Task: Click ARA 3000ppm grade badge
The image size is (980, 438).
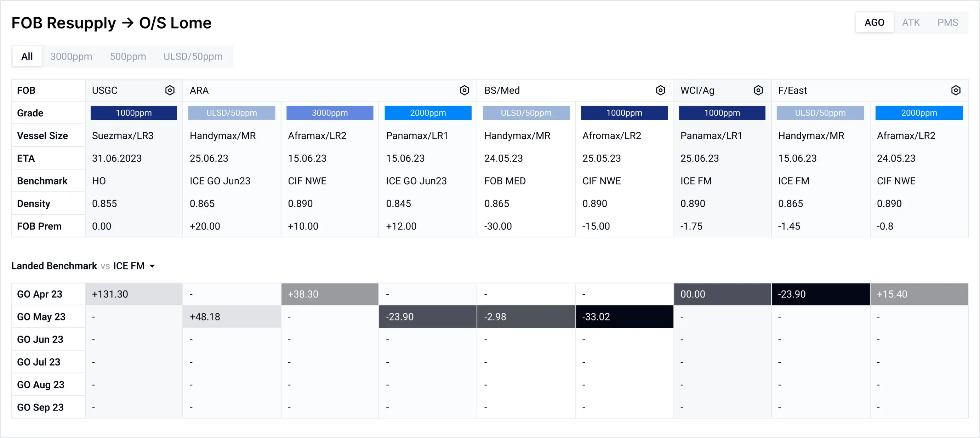Action: pyautogui.click(x=330, y=113)
